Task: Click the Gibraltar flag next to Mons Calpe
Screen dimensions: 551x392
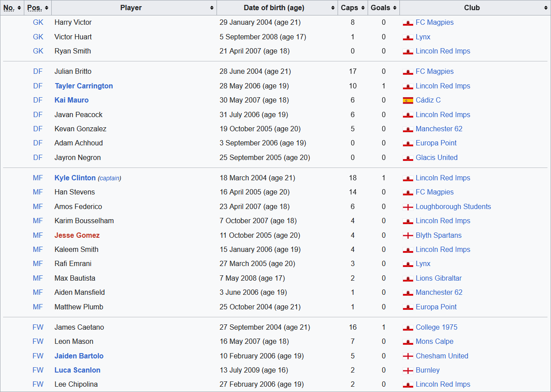Action: point(408,342)
